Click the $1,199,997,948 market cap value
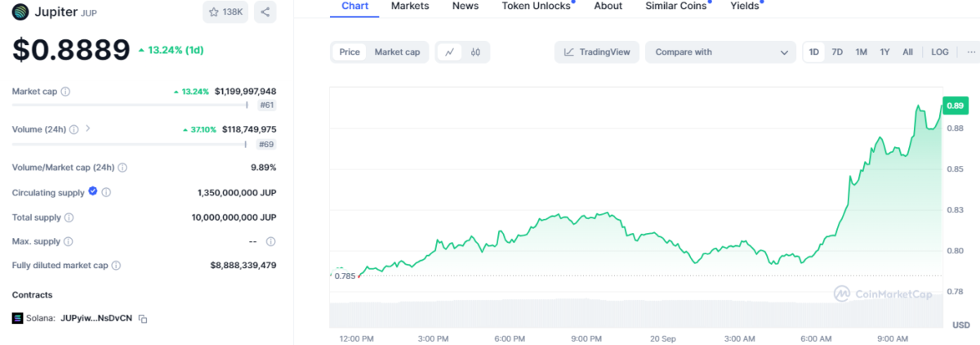Viewport: 980px width, 345px height. point(245,92)
